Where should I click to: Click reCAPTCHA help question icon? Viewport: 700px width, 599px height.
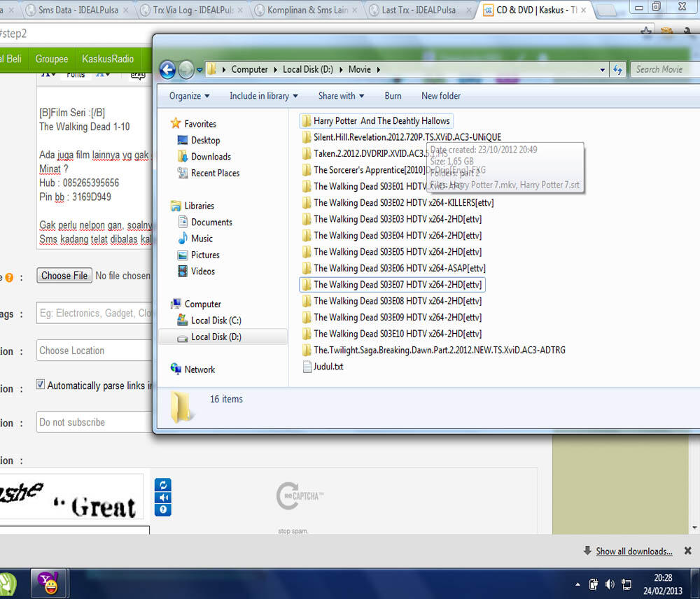[163, 509]
